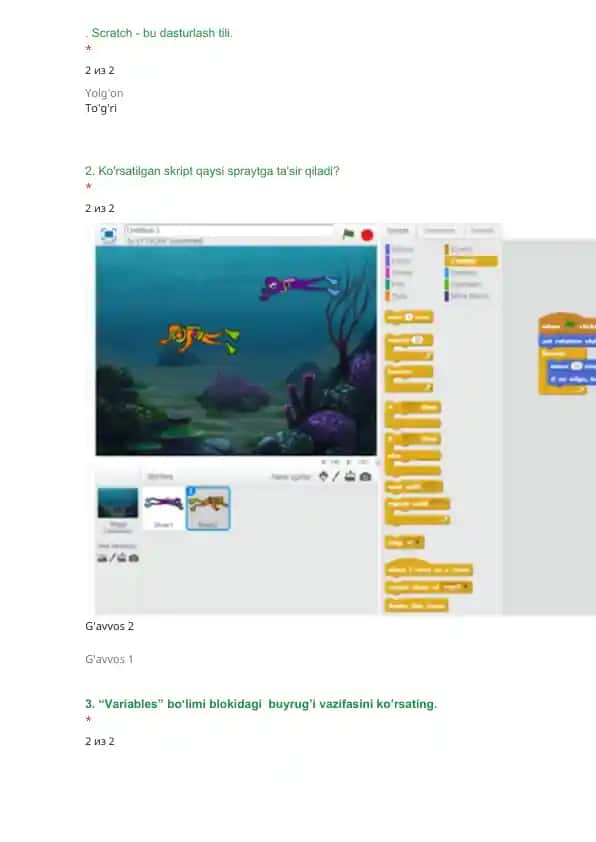Image resolution: width=596 pixels, height=842 pixels.
Task: Select the highlighted Control block category
Action: 471,261
